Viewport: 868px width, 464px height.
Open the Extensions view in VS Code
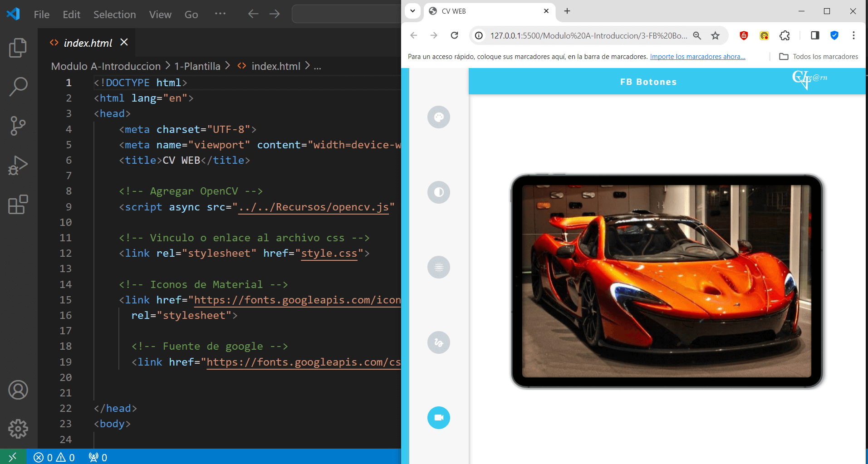coord(17,205)
